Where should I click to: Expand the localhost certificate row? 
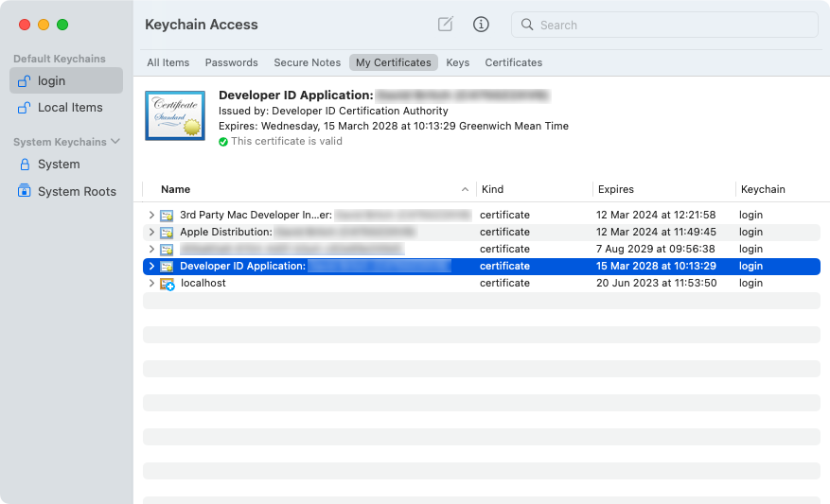click(x=151, y=284)
